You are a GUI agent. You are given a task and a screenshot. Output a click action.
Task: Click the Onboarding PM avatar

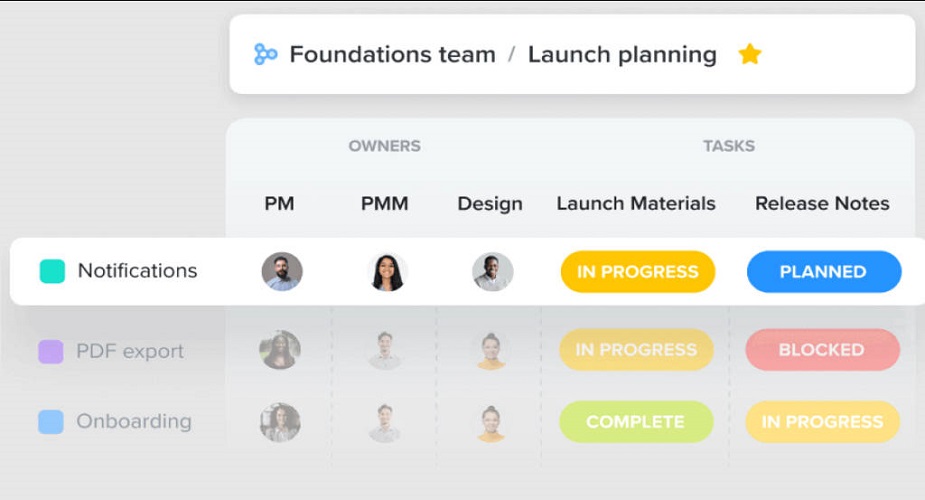pos(280,422)
